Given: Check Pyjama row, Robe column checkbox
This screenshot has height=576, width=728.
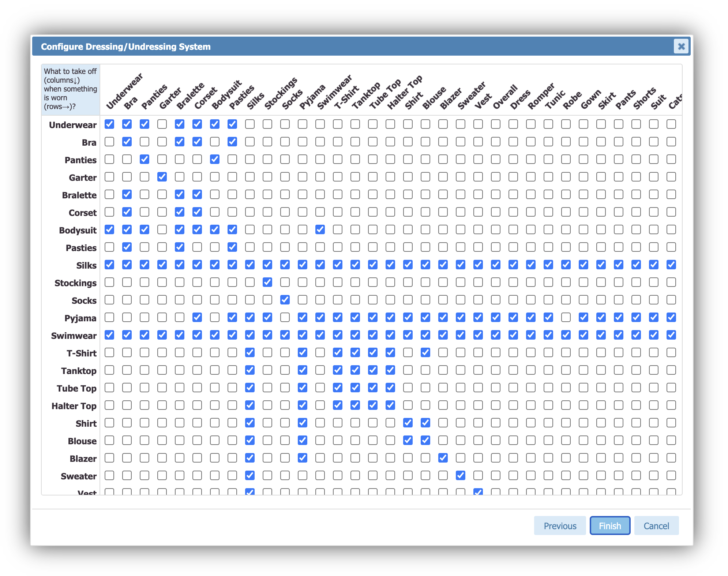Looking at the screenshot, I should click(x=566, y=317).
